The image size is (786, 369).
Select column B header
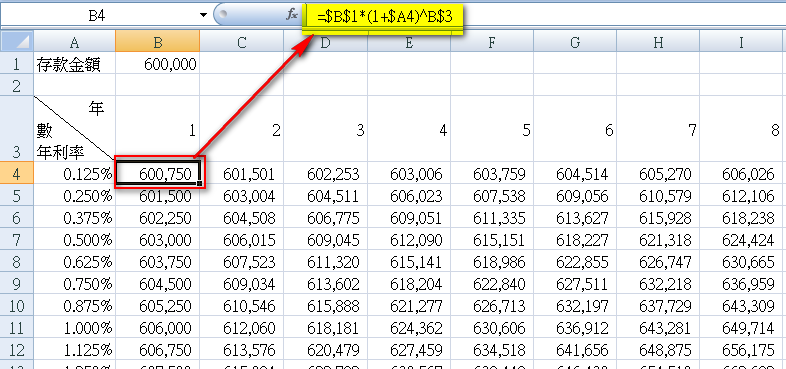click(157, 42)
